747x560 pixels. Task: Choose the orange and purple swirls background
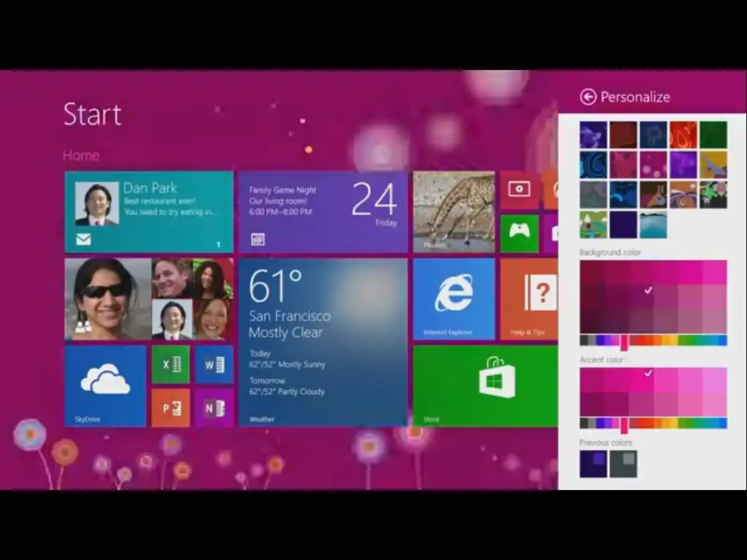click(683, 195)
